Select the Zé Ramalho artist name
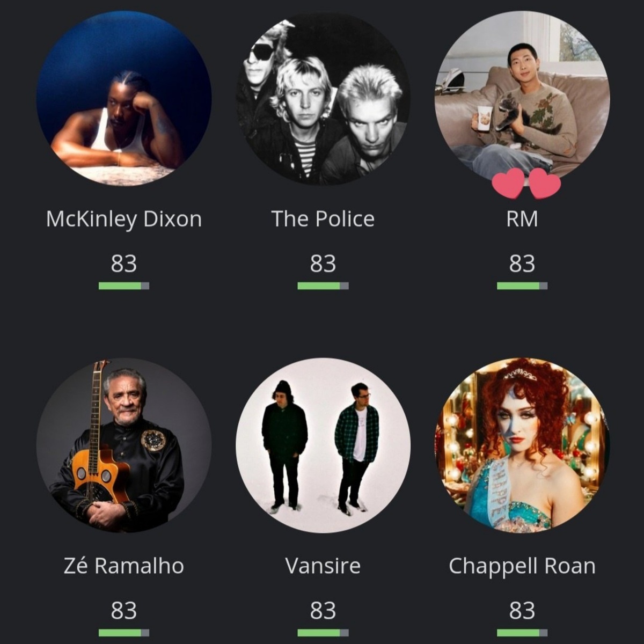Screen dimensions: 644x644 pos(124,566)
